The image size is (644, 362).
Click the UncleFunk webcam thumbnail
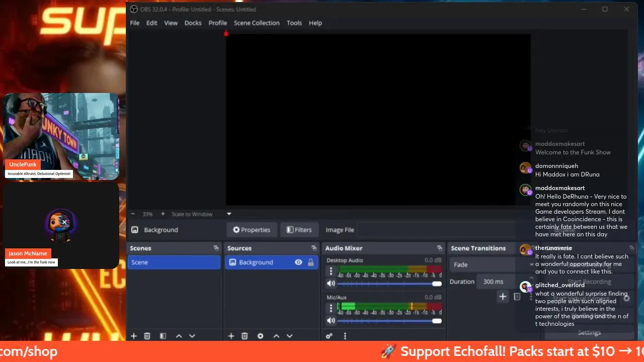(x=61, y=136)
